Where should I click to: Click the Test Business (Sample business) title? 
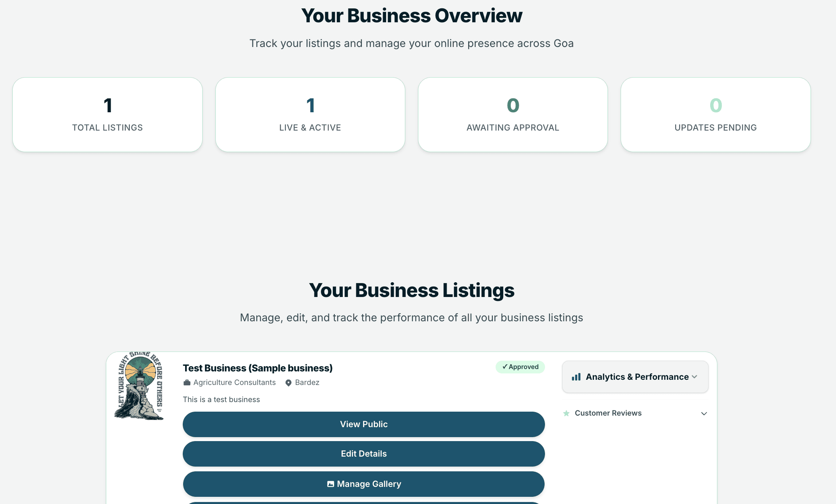coord(258,368)
